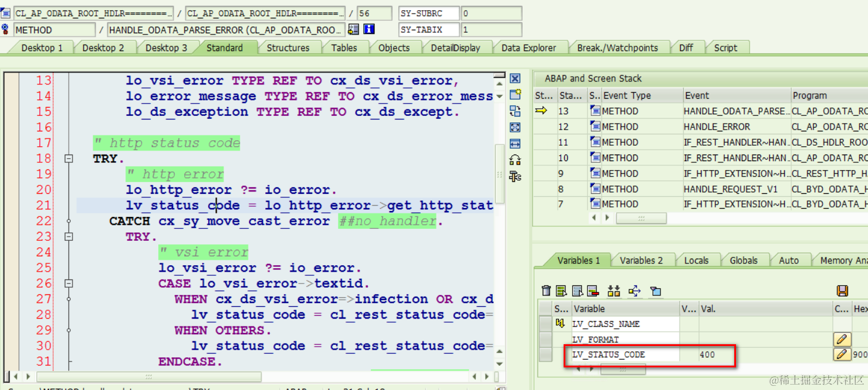This screenshot has height=390, width=868.
Task: Click the value 400 of LV_STATUS_CODE
Action: point(707,354)
